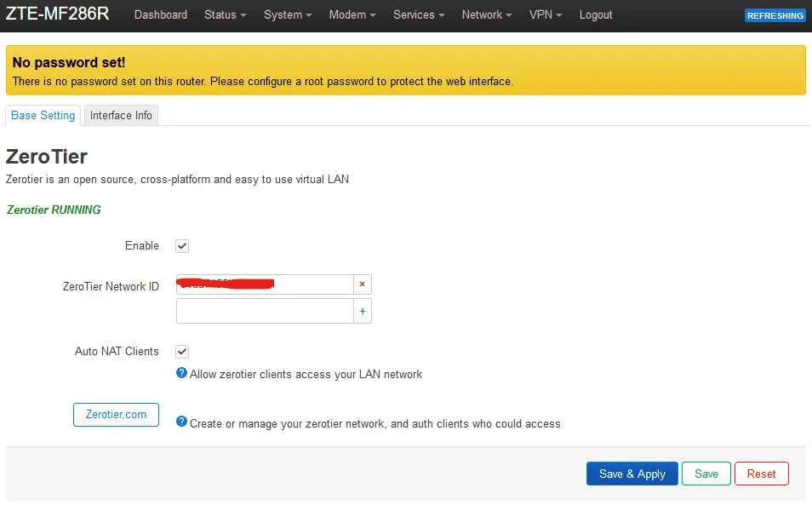Expand the Network menu

pos(486,15)
